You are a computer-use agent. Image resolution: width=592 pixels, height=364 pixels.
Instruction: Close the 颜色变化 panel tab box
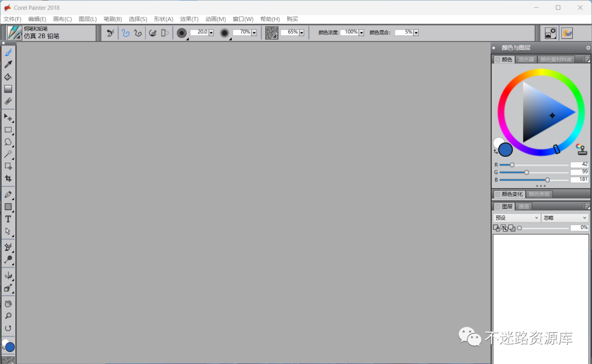point(498,194)
